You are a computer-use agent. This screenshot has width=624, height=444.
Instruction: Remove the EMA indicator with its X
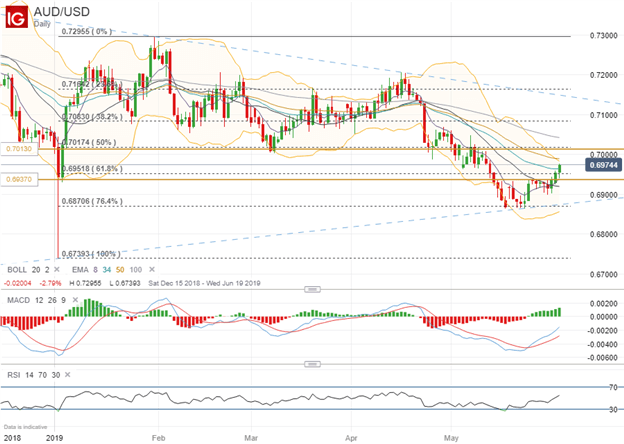152,270
